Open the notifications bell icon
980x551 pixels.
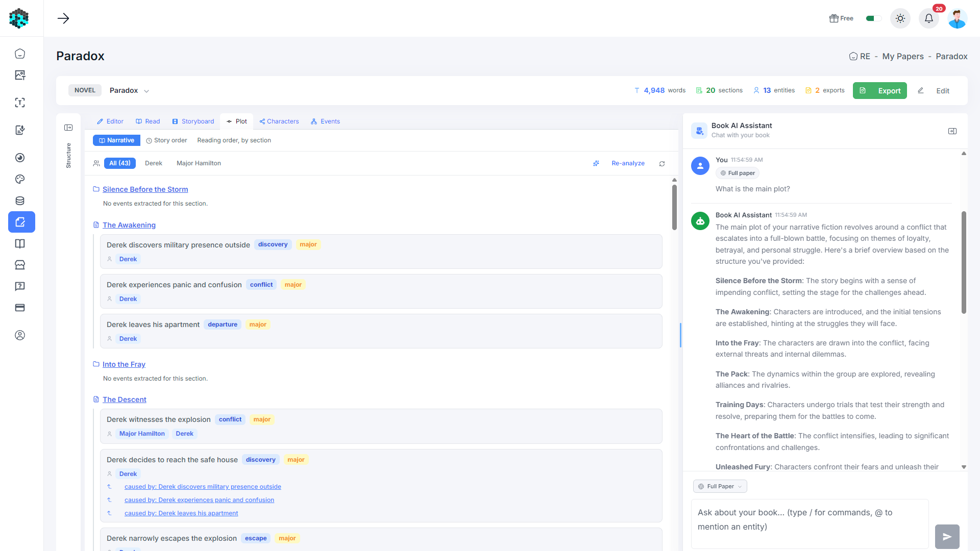[928, 18]
